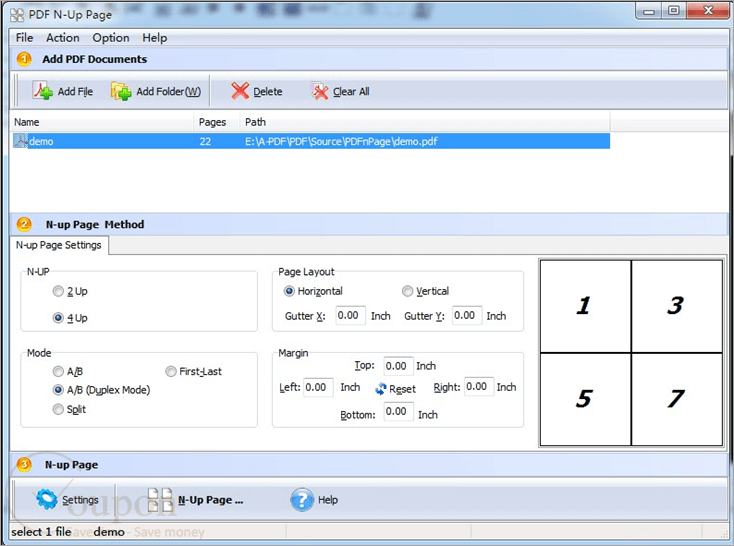Click the demo file PDF icon

pyautogui.click(x=20, y=141)
